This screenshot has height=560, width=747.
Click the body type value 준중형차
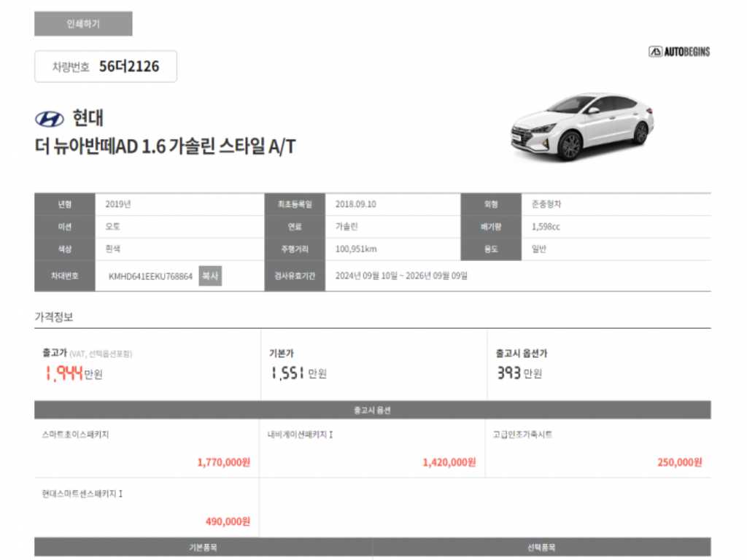[x=546, y=204]
